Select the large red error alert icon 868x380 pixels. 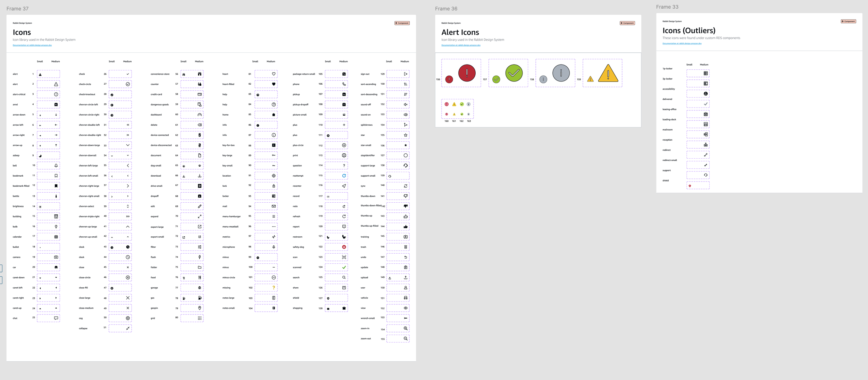coord(467,73)
